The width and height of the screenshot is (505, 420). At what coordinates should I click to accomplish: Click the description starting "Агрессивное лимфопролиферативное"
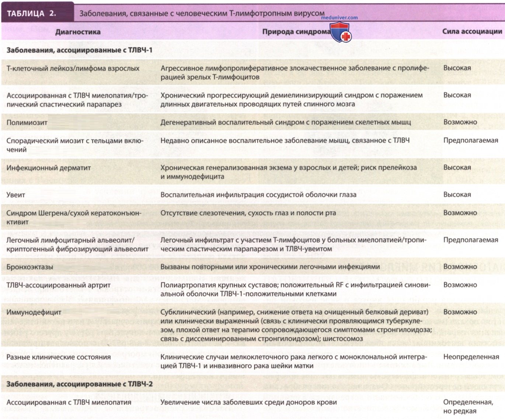(x=295, y=73)
